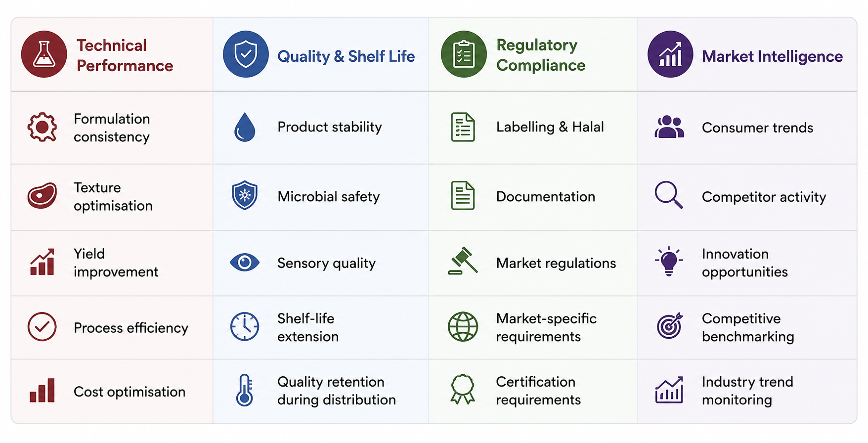This screenshot has width=868, height=443.
Task: Click the green clipboard Regulatory Compliance icon
Action: click(464, 54)
